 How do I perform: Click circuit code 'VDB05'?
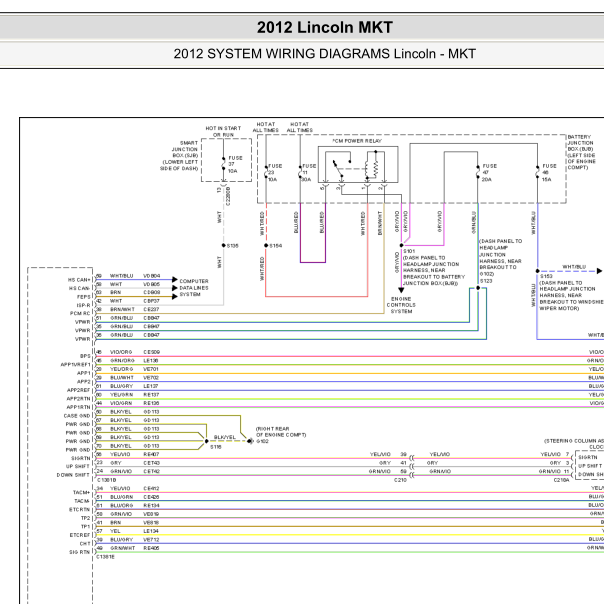[152, 284]
